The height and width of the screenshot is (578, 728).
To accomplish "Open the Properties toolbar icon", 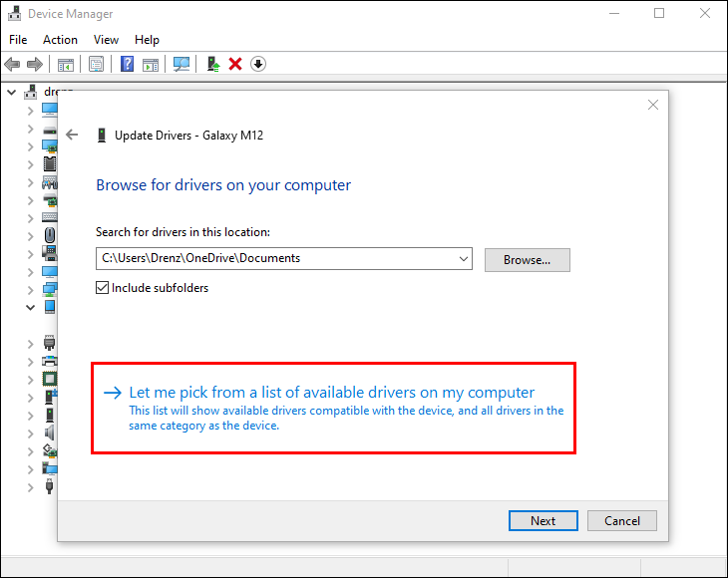I will tap(97, 64).
